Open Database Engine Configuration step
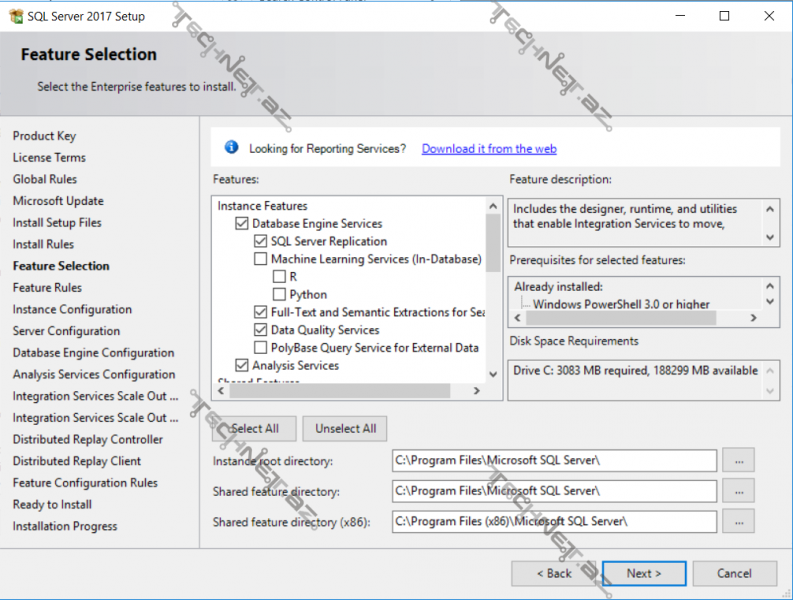 coord(93,353)
